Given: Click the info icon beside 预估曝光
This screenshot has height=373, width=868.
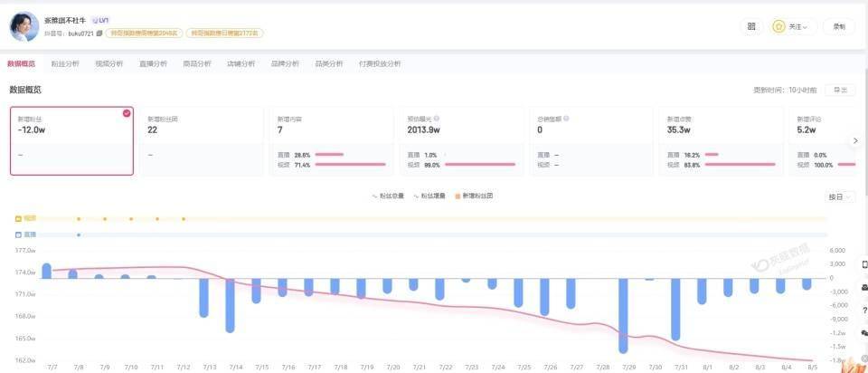Looking at the screenshot, I should coord(437,119).
